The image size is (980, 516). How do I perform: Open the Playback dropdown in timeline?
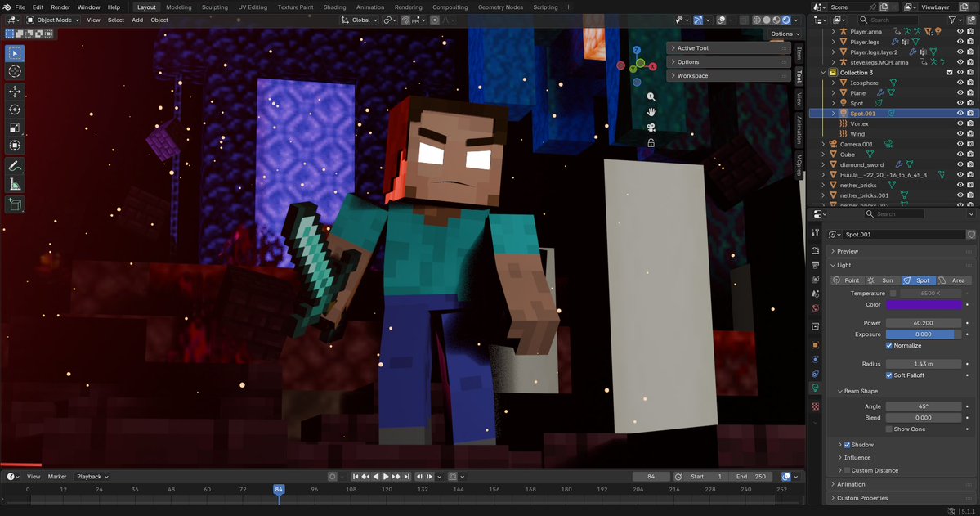pyautogui.click(x=92, y=477)
